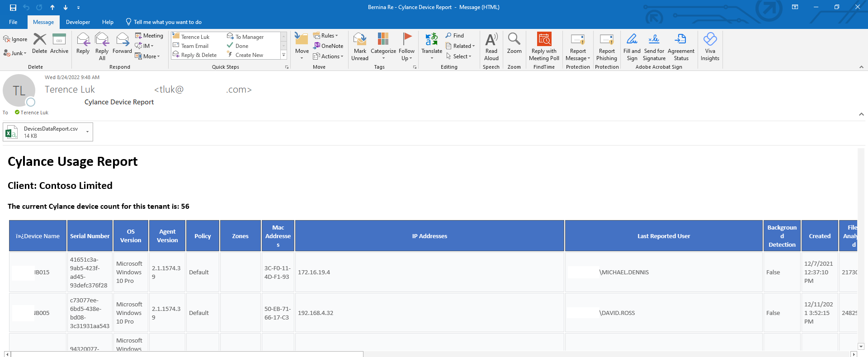This screenshot has width=868, height=357.
Task: Collapse the ribbon
Action: 861,67
